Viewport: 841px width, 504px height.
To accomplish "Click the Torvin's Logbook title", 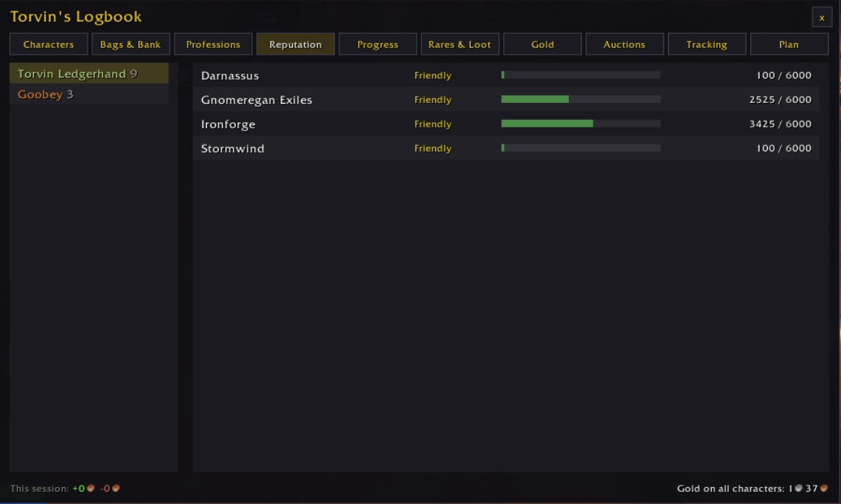I will (75, 17).
